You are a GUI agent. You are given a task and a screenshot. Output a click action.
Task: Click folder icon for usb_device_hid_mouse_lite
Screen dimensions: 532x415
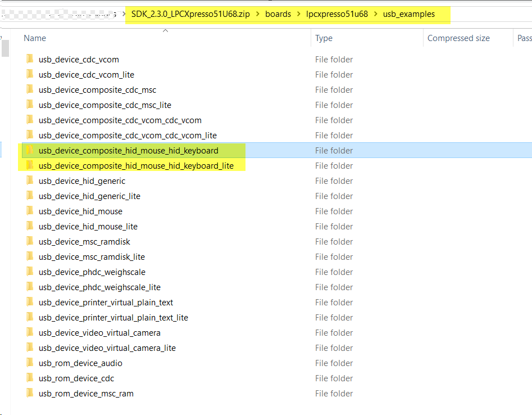[30, 226]
